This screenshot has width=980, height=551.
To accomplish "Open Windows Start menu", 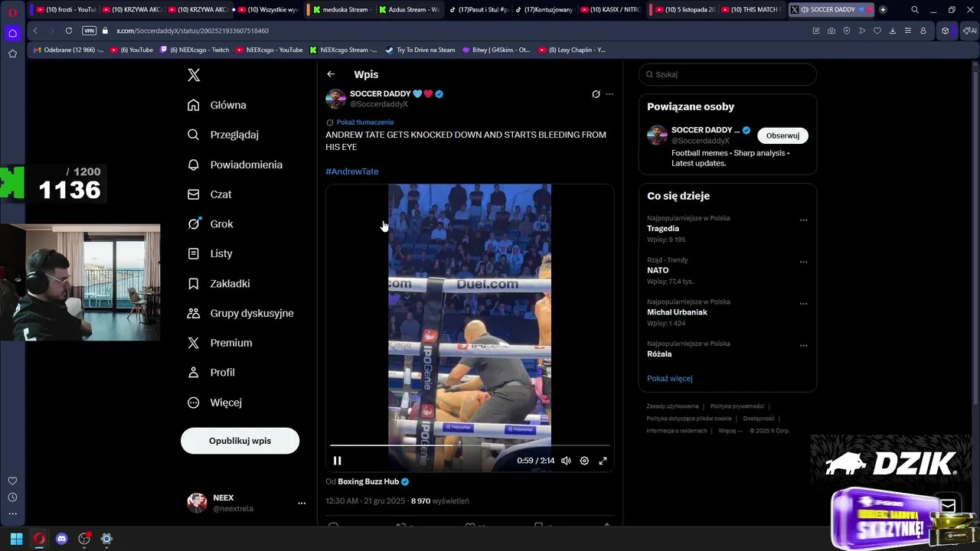I will coord(16,539).
